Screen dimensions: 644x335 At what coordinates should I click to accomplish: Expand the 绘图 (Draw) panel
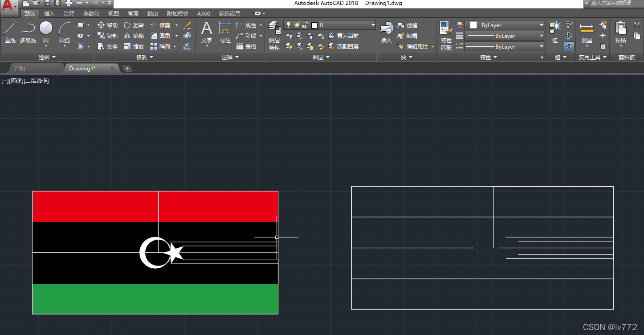(x=47, y=57)
